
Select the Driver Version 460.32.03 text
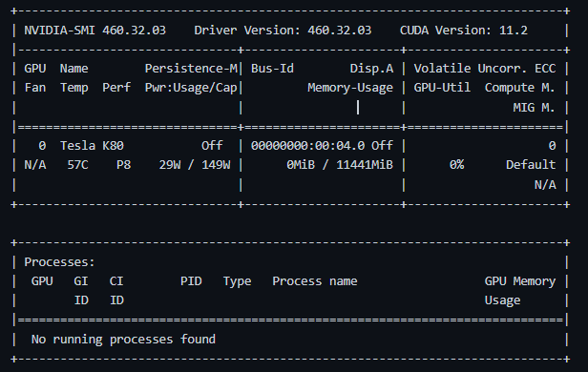click(x=283, y=31)
